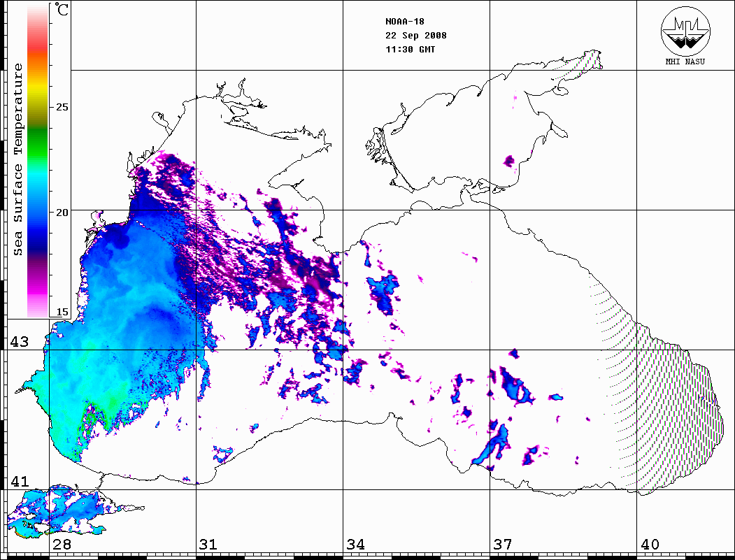Screen dimensions: 735x560
Task: Select the 'NOAA-18' satellite label
Action: [404, 22]
